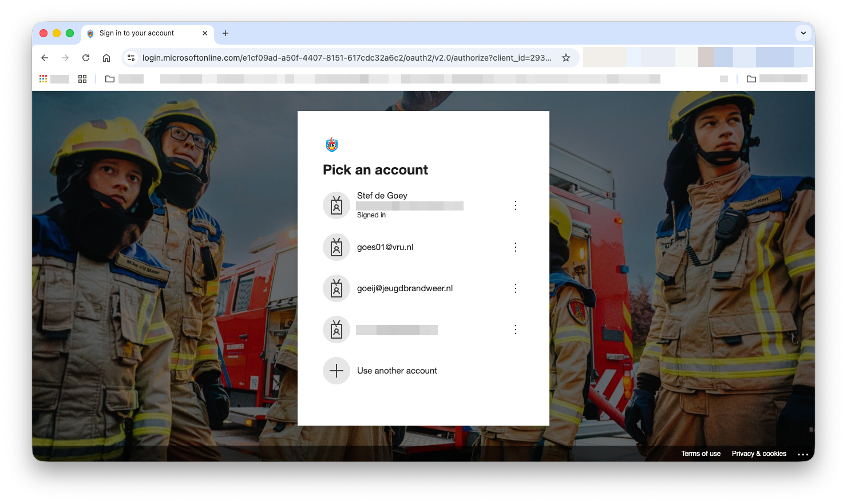Bookmark this page with the star icon
This screenshot has width=847, height=504.
566,58
